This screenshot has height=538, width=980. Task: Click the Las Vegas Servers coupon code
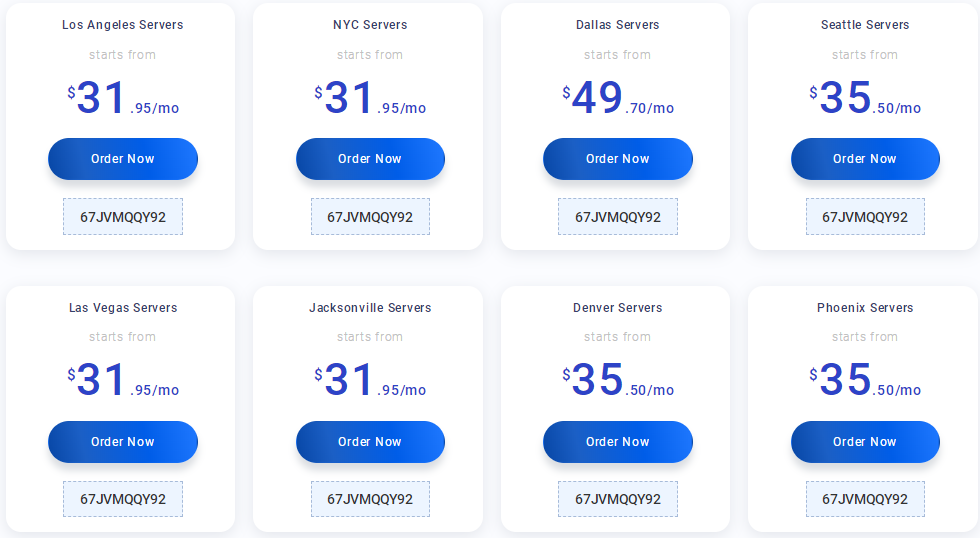click(123, 499)
